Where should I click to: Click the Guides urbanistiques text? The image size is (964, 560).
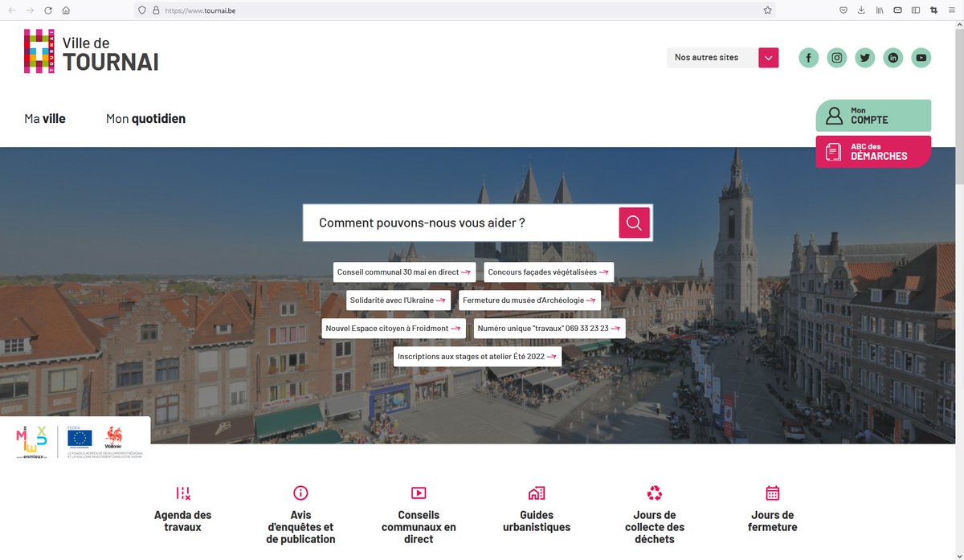[537, 521]
